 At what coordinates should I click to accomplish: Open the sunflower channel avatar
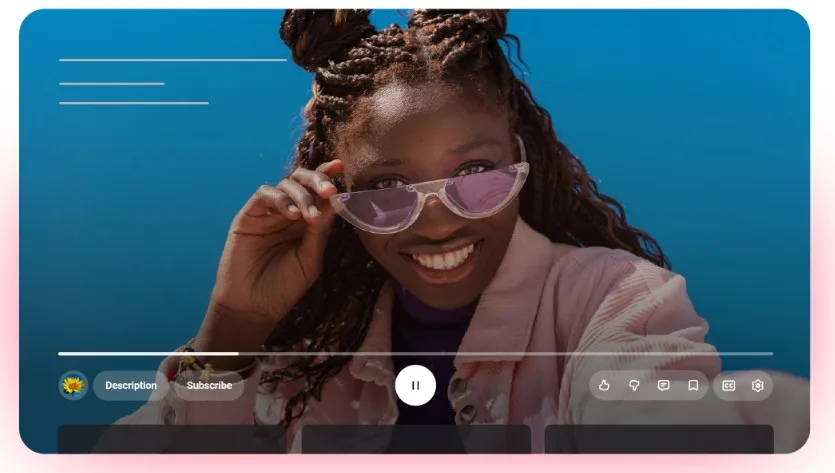pos(73,385)
